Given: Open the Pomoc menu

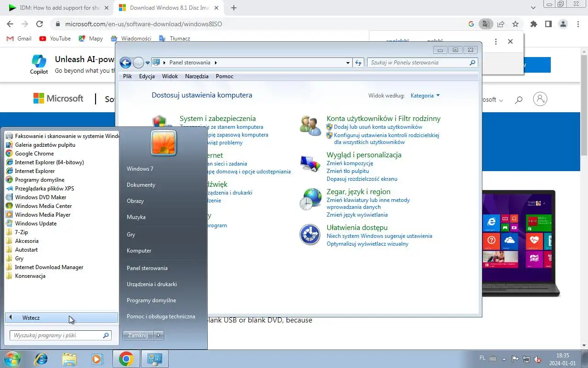Looking at the screenshot, I should click(x=225, y=76).
